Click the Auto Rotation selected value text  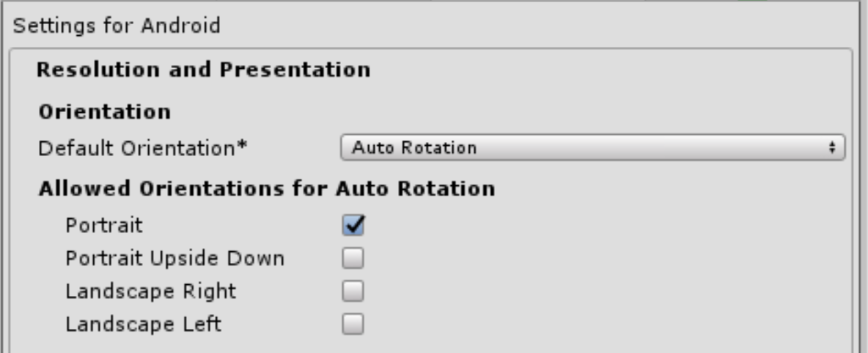point(414,148)
